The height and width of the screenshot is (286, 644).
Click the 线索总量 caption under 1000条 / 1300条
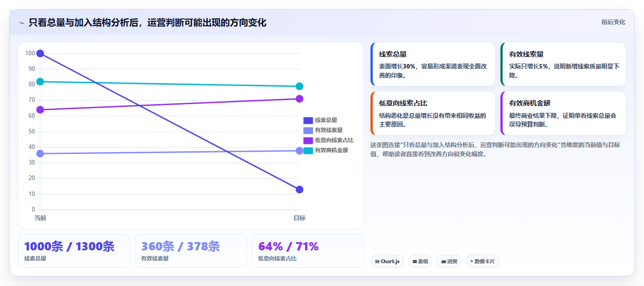35,259
